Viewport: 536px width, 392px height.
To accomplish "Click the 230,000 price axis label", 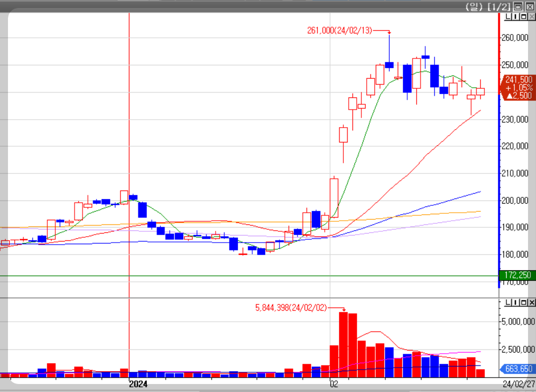I will click(515, 119).
